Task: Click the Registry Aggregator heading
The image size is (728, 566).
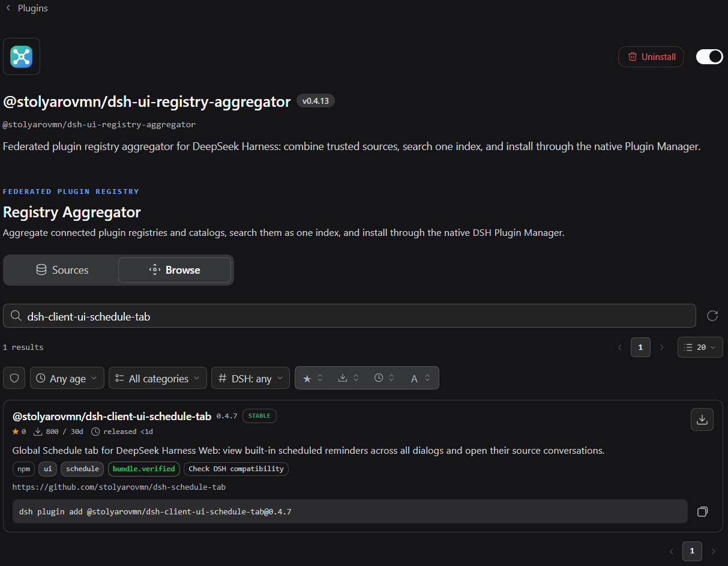Action: pyautogui.click(x=72, y=212)
